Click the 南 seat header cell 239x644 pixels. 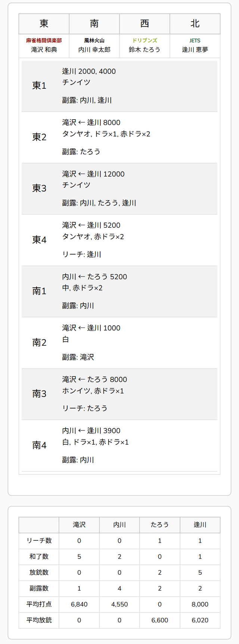click(94, 24)
